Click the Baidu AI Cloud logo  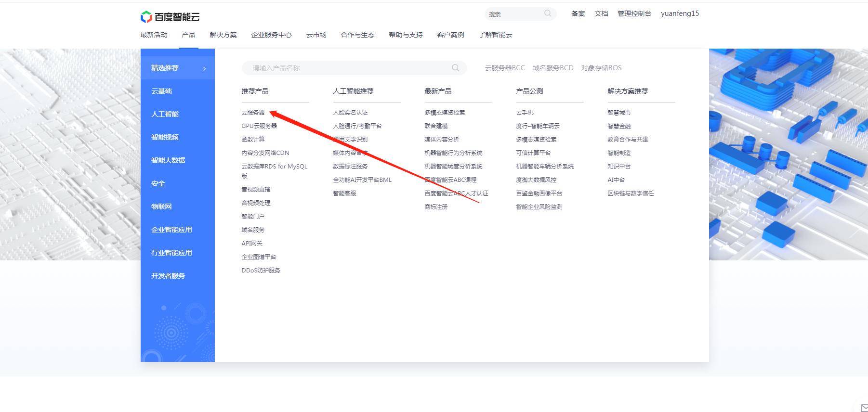click(170, 17)
